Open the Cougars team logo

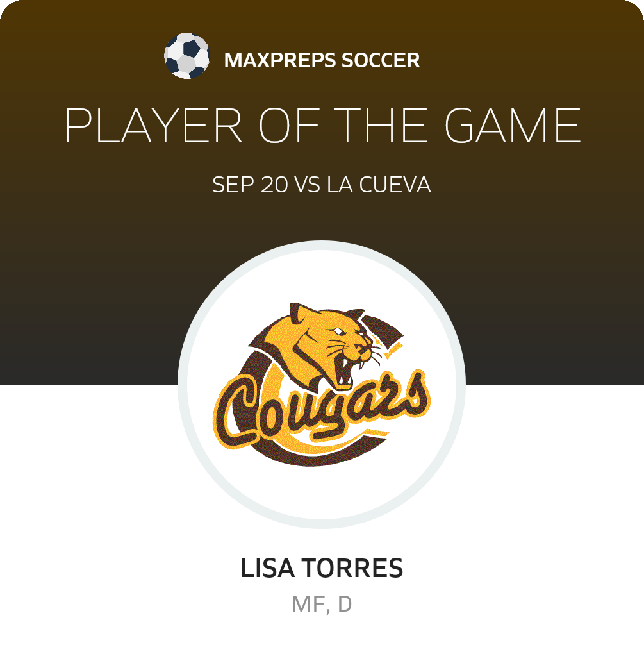click(322, 385)
